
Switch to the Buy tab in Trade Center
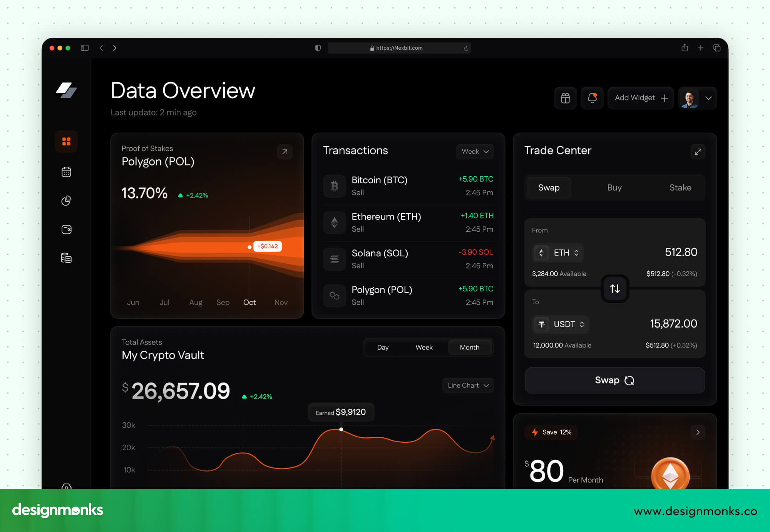614,187
